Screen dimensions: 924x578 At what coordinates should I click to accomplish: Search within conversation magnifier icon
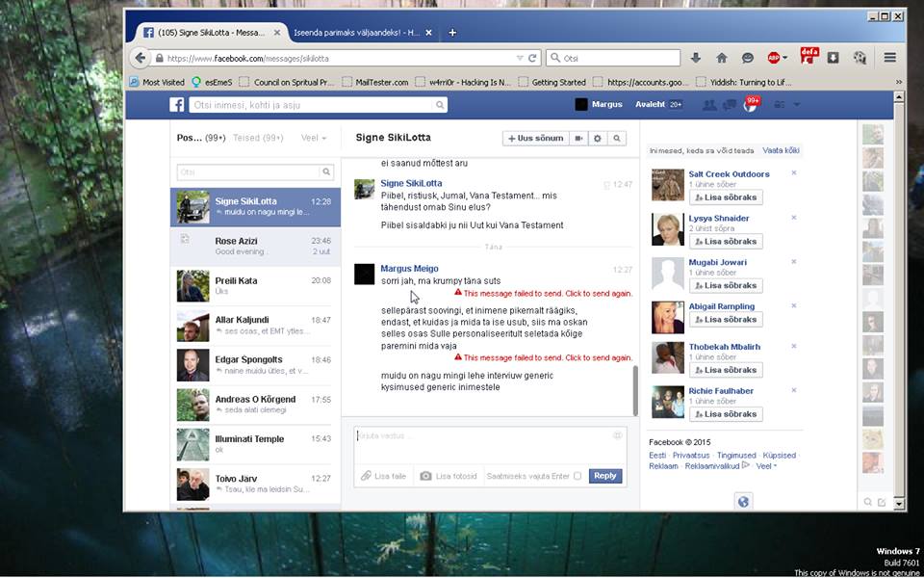click(x=616, y=138)
